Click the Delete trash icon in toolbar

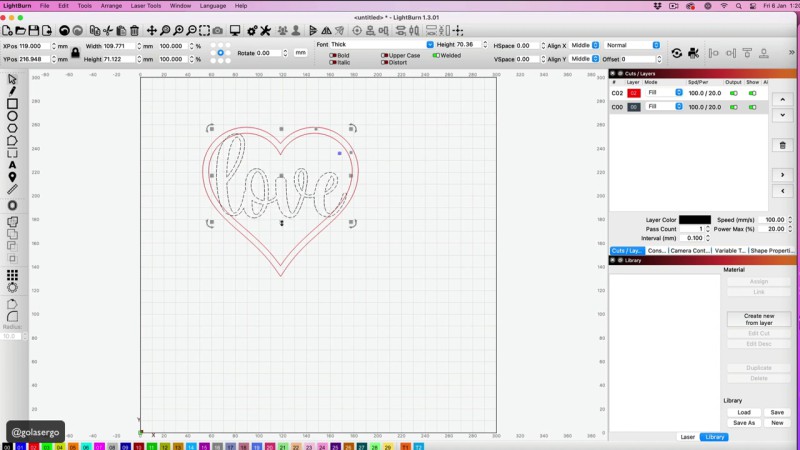tap(135, 31)
